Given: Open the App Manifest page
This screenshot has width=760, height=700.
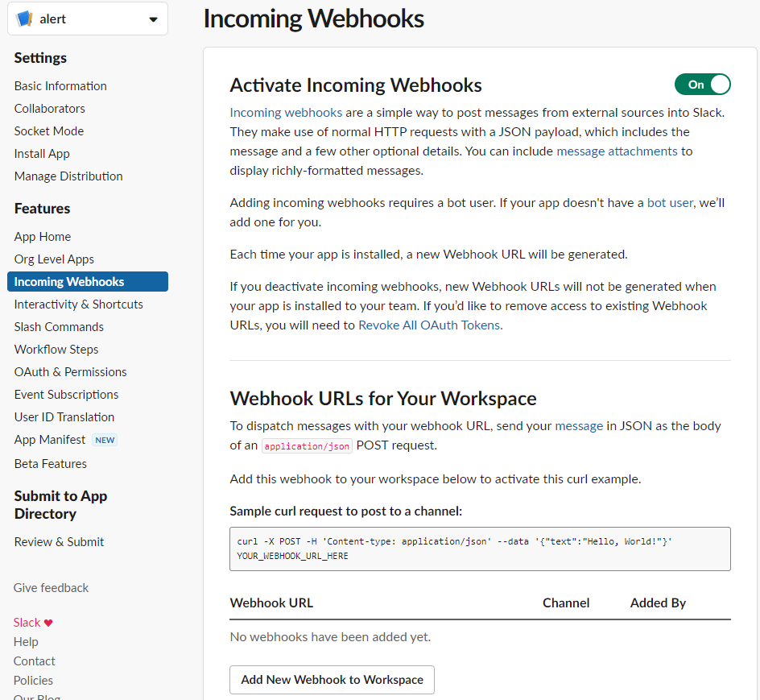Looking at the screenshot, I should (x=49, y=440).
